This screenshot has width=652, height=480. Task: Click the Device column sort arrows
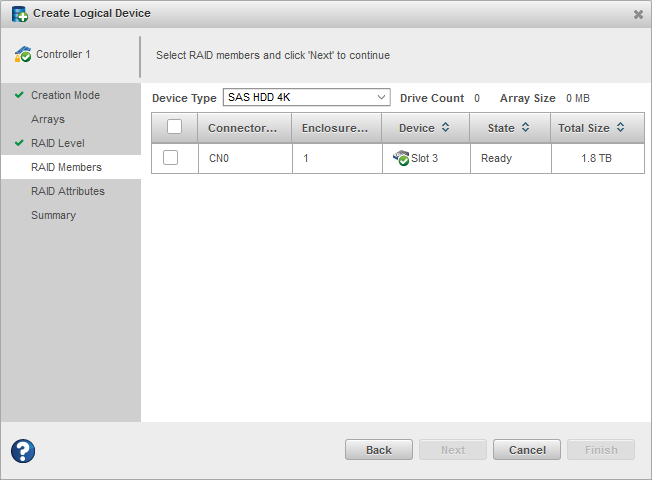click(445, 128)
